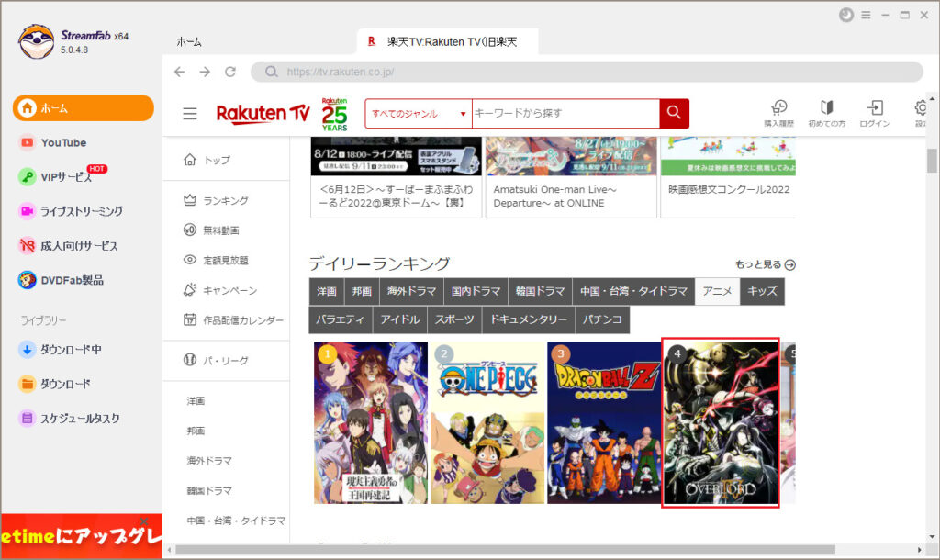Switch to the 楽天TV Rakuten TV tab
Viewport: 940px width, 560px height.
(448, 42)
